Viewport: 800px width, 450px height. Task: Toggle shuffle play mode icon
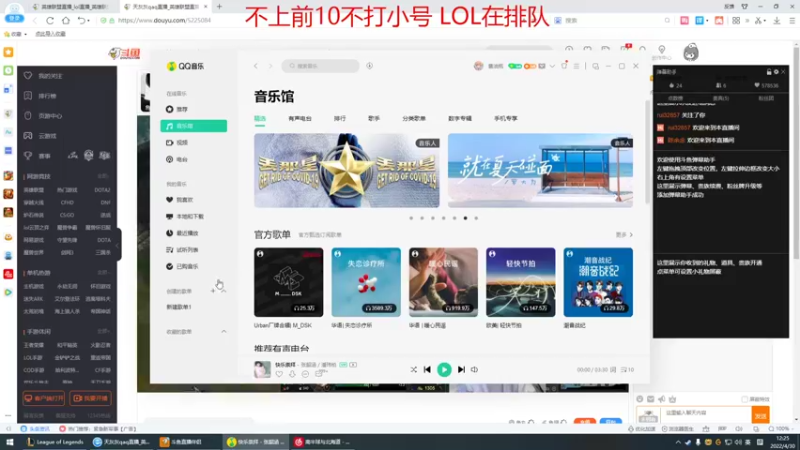tap(413, 369)
